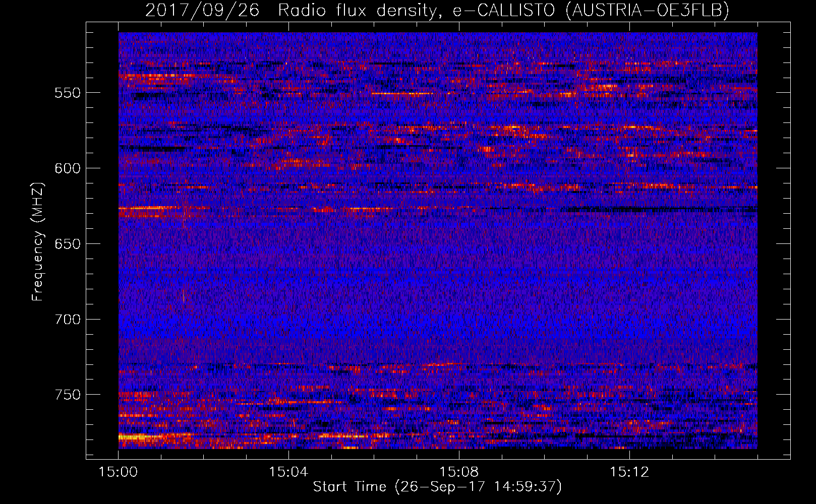Click the 15:04 time tick label
This screenshot has width=816, height=504.
(x=288, y=472)
